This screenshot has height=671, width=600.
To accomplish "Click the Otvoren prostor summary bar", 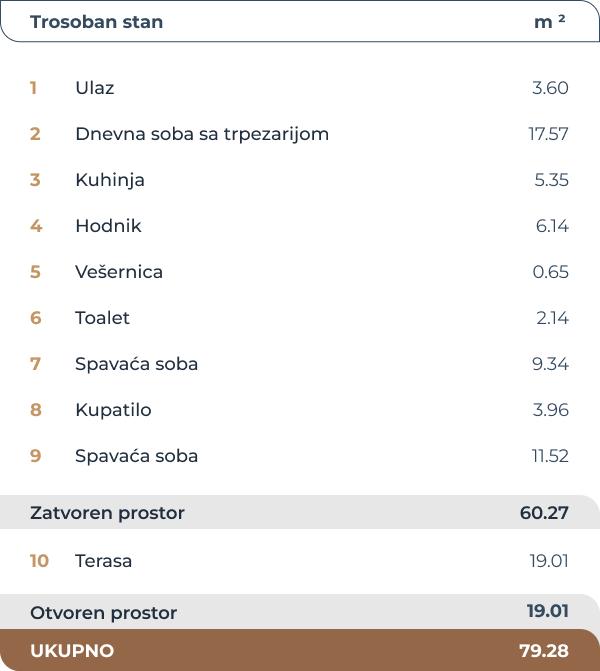I will [300, 612].
